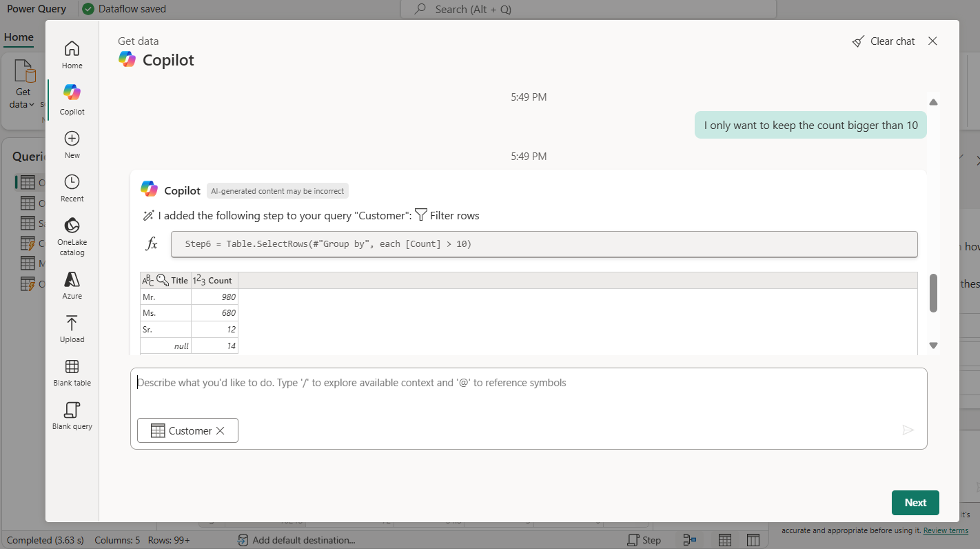Open the Review terms link

pyautogui.click(x=945, y=530)
